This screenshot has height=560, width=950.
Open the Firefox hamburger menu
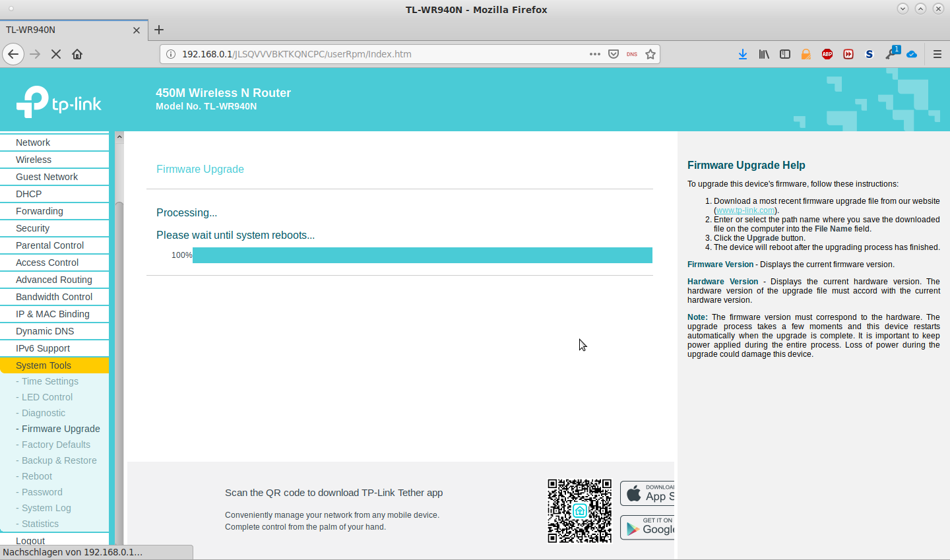point(937,54)
